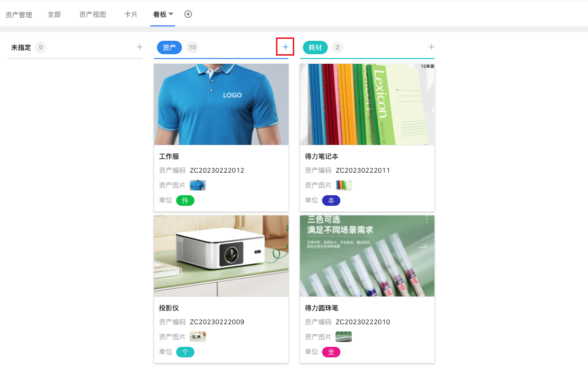Switch to the 全部 tab
The width and height of the screenshot is (588, 366).
click(54, 15)
